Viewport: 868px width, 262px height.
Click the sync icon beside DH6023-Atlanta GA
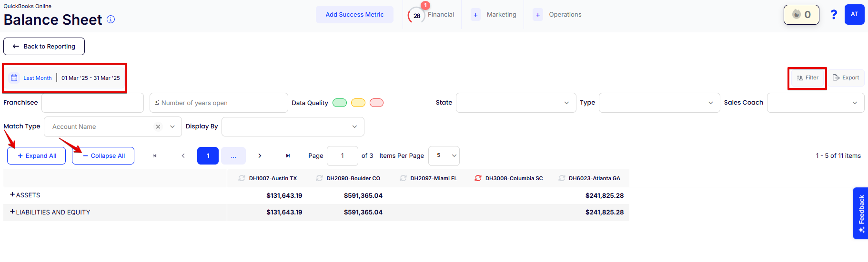pos(562,178)
